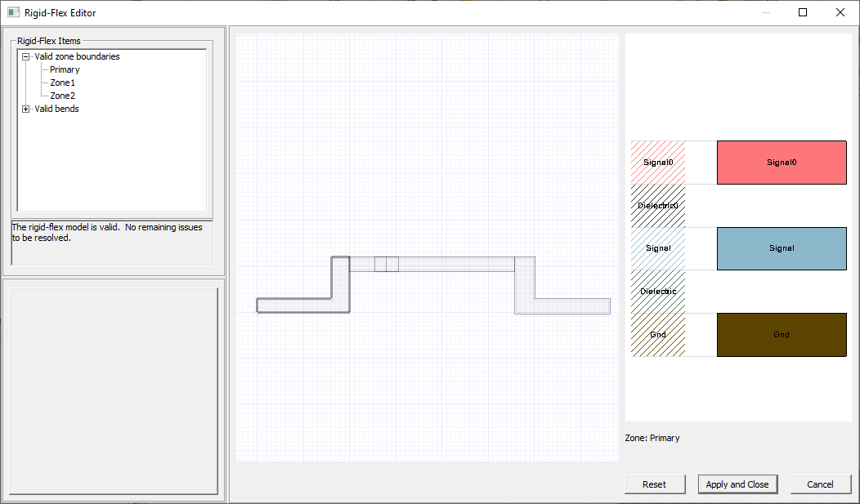Select the hatched Signal layer box
The width and height of the screenshot is (860, 504).
click(x=658, y=248)
